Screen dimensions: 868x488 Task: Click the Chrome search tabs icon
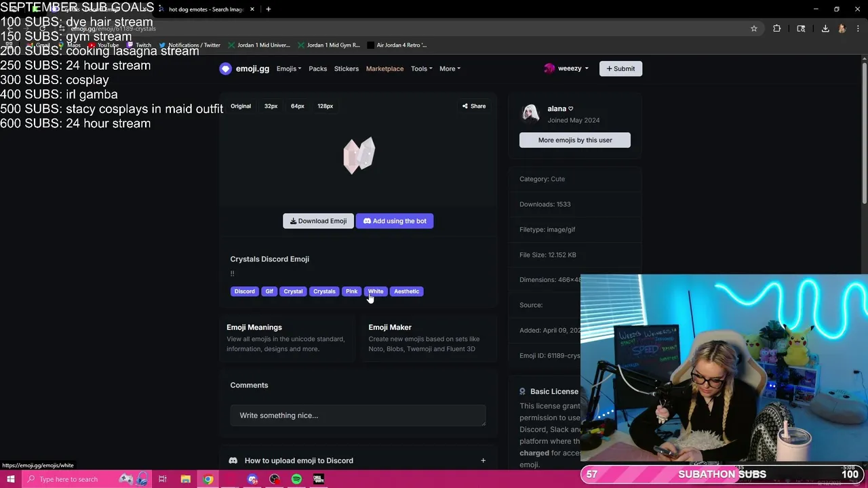click(801, 28)
